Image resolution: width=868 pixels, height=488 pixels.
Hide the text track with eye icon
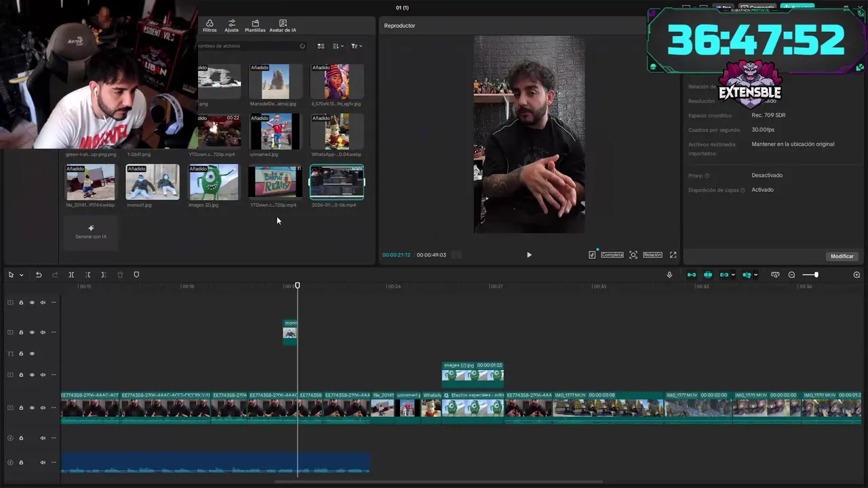click(32, 354)
